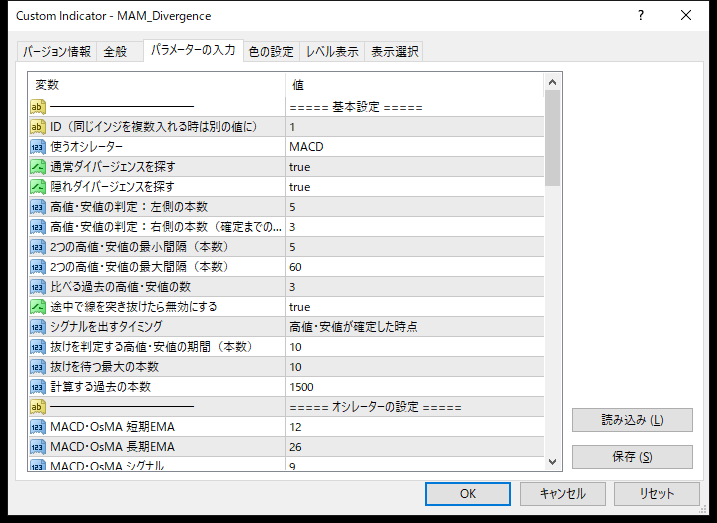Viewport: 717px width, 523px height.
Task: Open シグナルを出すタイミング value 高値・安値が確定した時点
Action: (415, 327)
